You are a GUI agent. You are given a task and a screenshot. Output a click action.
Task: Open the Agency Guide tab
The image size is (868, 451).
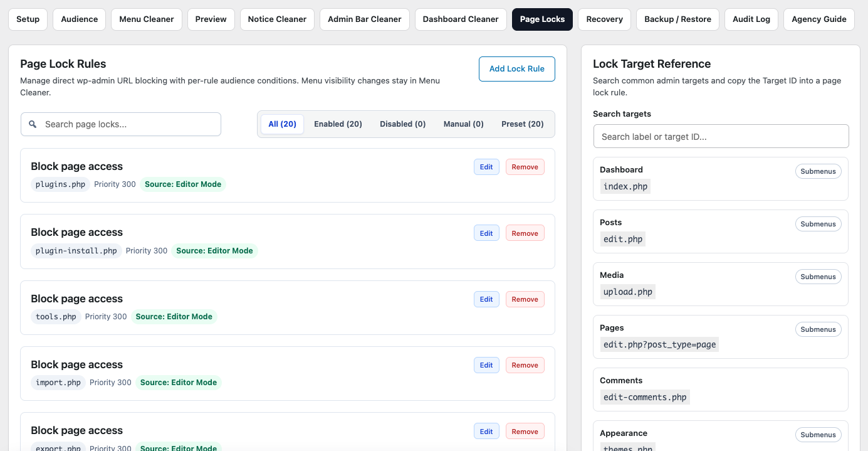(819, 19)
